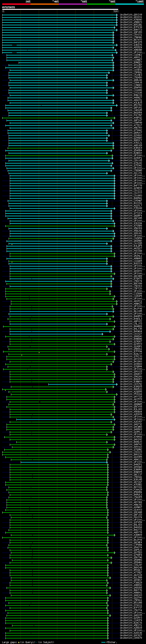Open entry UniRef100_A8XPC1
146x644 pixels.
point(131,301)
